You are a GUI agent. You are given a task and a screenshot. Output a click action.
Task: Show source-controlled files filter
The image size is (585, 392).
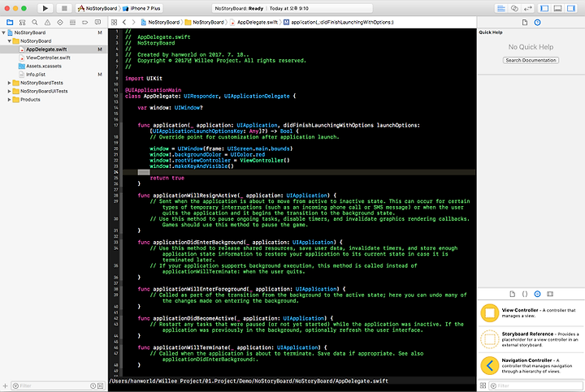(x=101, y=386)
